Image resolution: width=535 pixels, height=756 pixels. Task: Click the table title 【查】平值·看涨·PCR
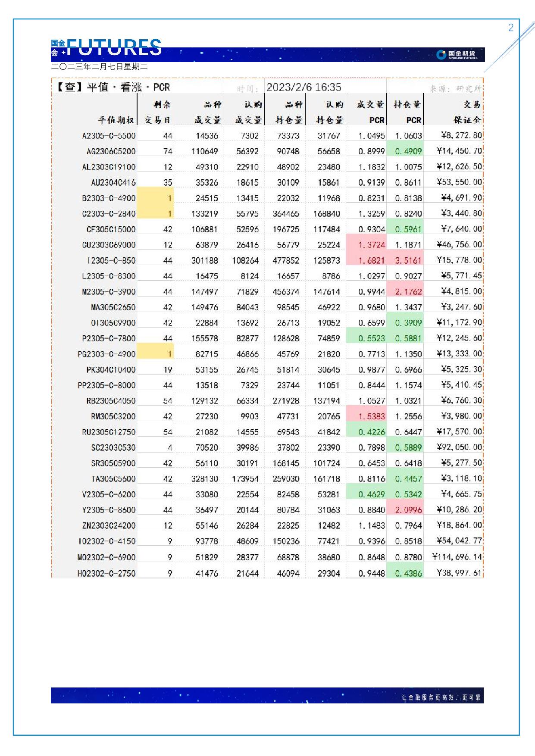113,87
